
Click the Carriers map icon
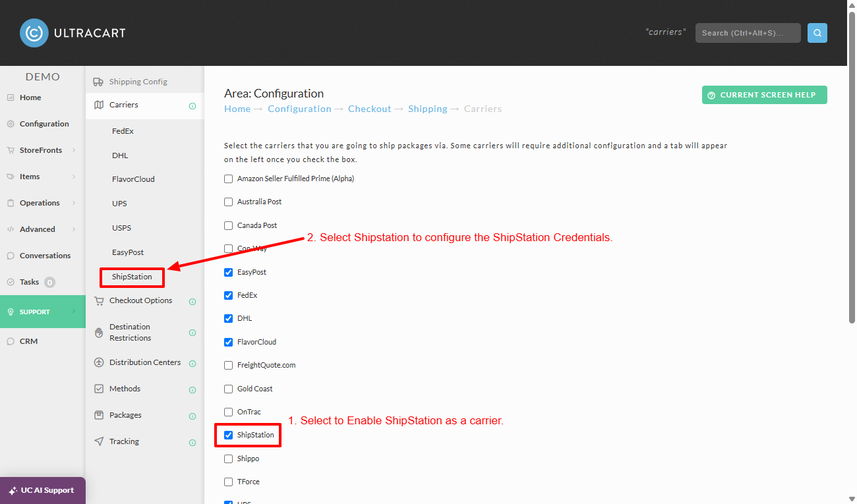[99, 105]
